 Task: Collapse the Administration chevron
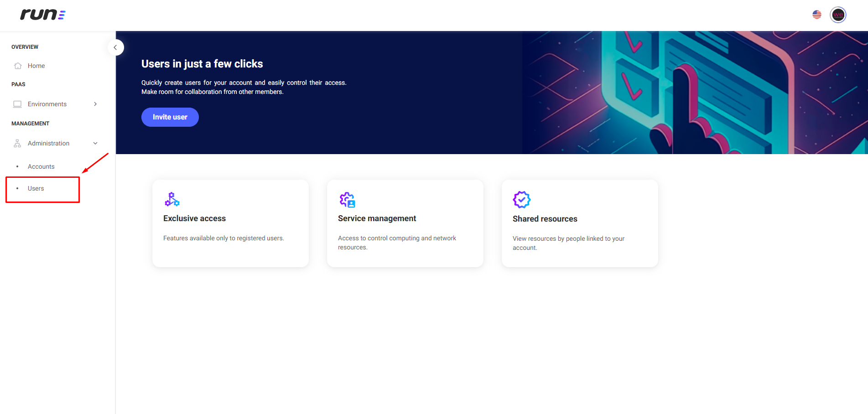pyautogui.click(x=95, y=143)
